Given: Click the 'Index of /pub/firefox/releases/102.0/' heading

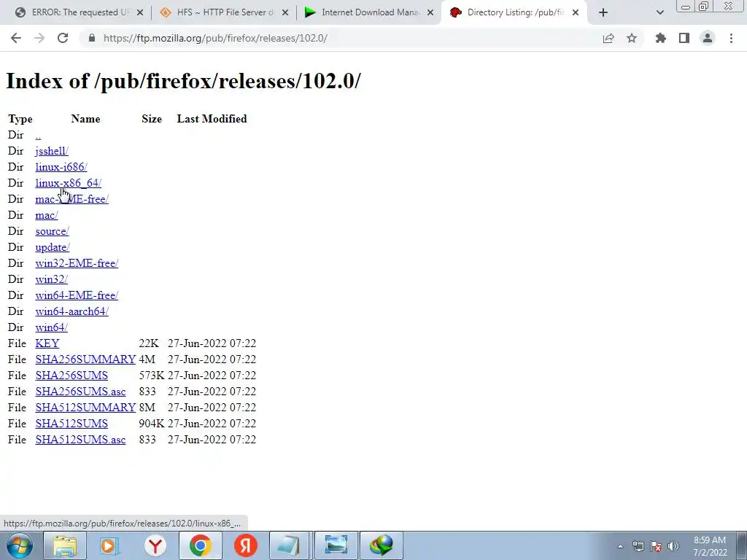Looking at the screenshot, I should (183, 80).
